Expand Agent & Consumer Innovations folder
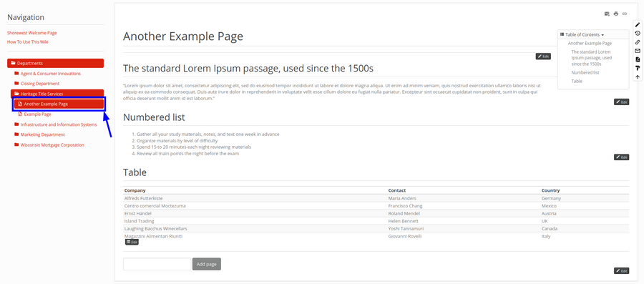Viewport: 644px width, 284px height. point(51,74)
